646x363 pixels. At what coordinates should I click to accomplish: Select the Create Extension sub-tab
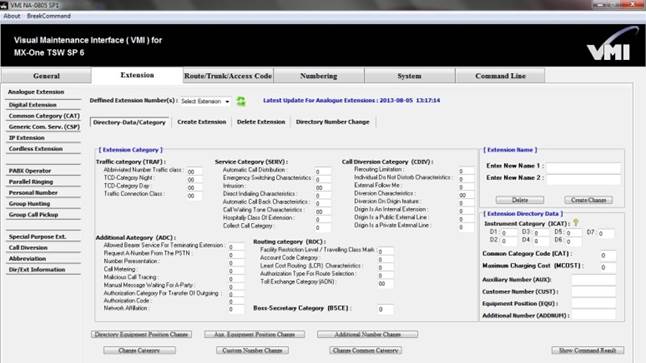(x=201, y=122)
